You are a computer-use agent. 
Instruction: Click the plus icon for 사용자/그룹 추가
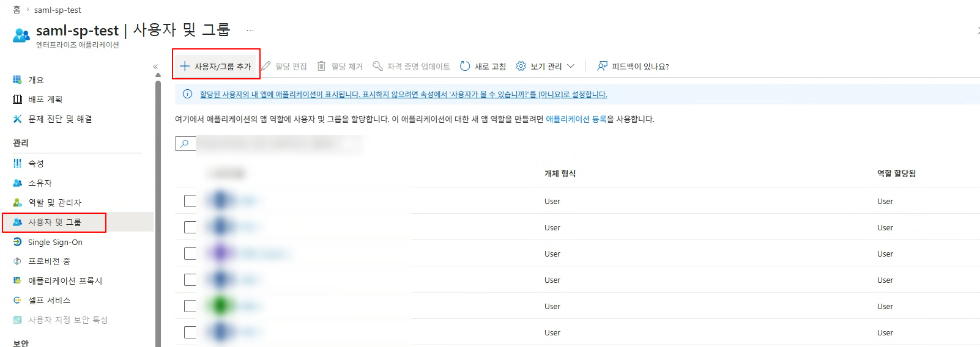[185, 66]
